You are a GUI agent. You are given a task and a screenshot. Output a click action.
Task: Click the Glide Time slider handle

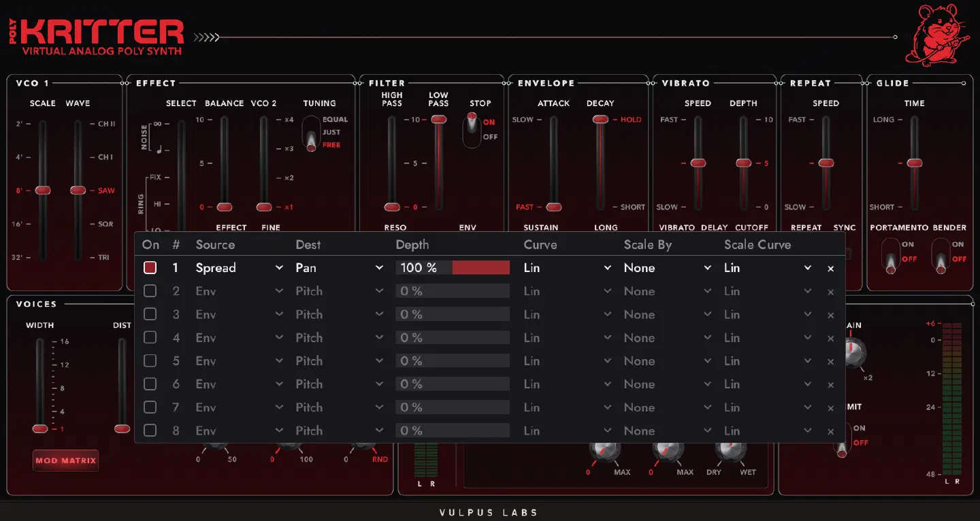(915, 163)
